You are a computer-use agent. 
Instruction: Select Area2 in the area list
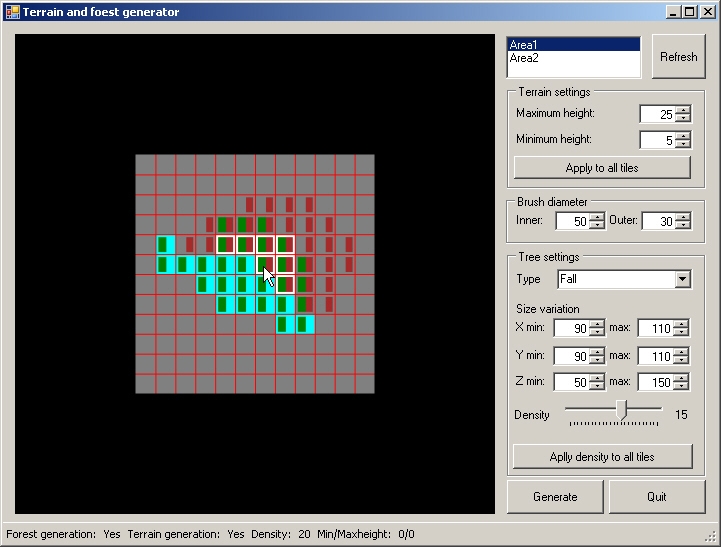point(573,58)
